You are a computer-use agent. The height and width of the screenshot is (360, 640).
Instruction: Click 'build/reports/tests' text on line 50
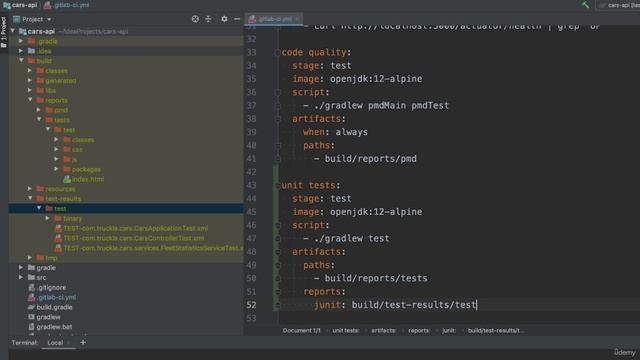[376, 278]
